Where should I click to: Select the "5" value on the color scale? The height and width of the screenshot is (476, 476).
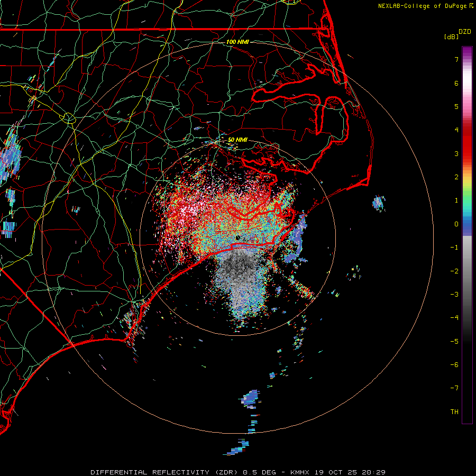[x=456, y=106]
